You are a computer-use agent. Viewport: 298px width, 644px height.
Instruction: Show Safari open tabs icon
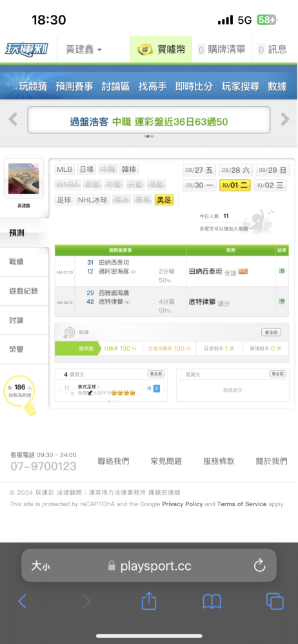[x=275, y=601]
